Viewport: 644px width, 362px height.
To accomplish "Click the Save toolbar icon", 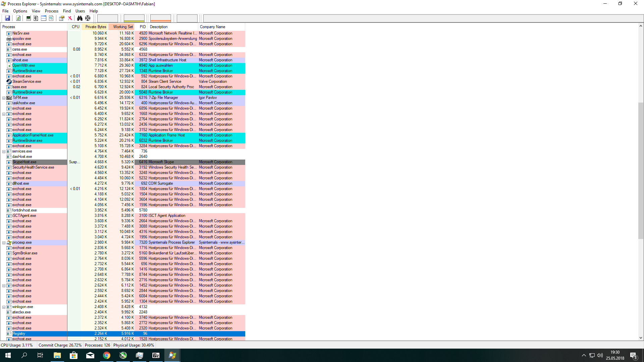I will pos(7,18).
